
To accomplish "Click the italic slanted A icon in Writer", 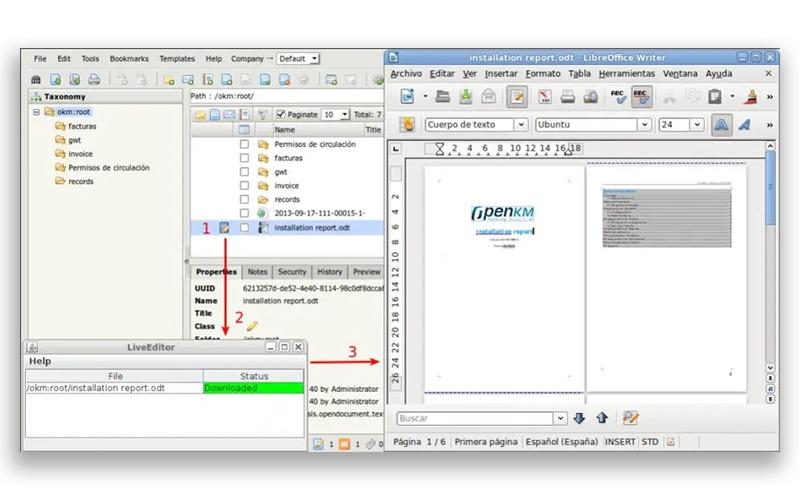I will click(x=745, y=124).
